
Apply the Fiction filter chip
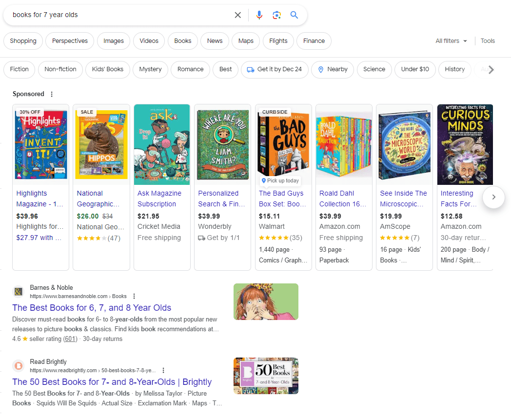(19, 69)
